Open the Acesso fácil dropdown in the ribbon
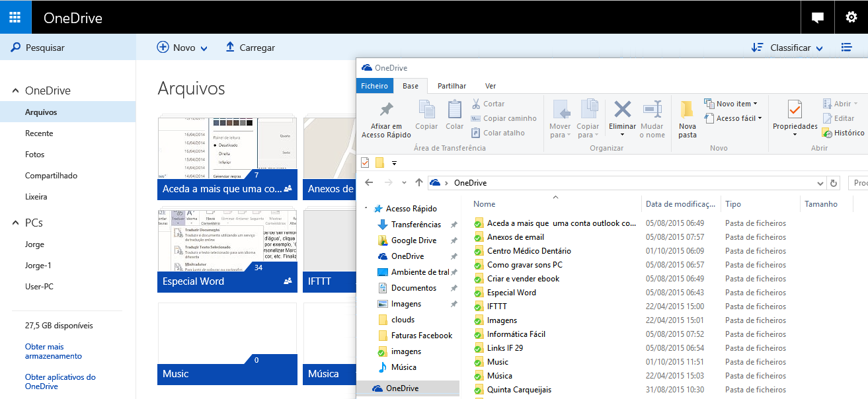 (734, 118)
